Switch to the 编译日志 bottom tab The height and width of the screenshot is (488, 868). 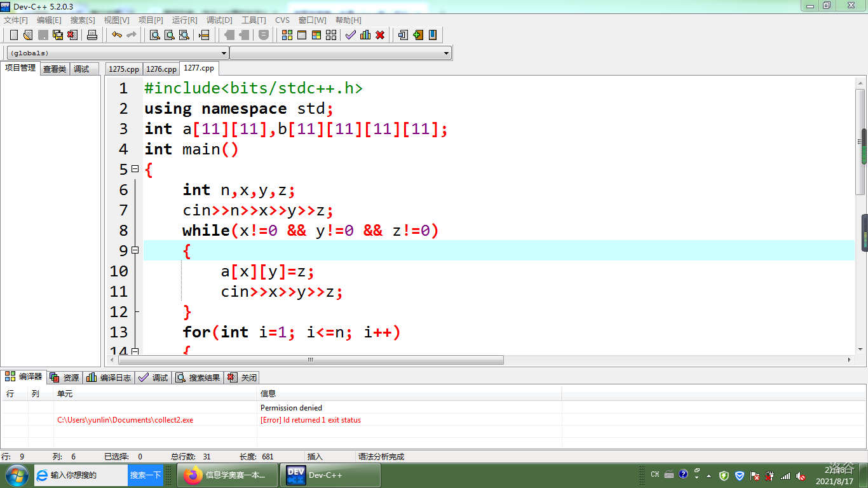click(x=109, y=377)
